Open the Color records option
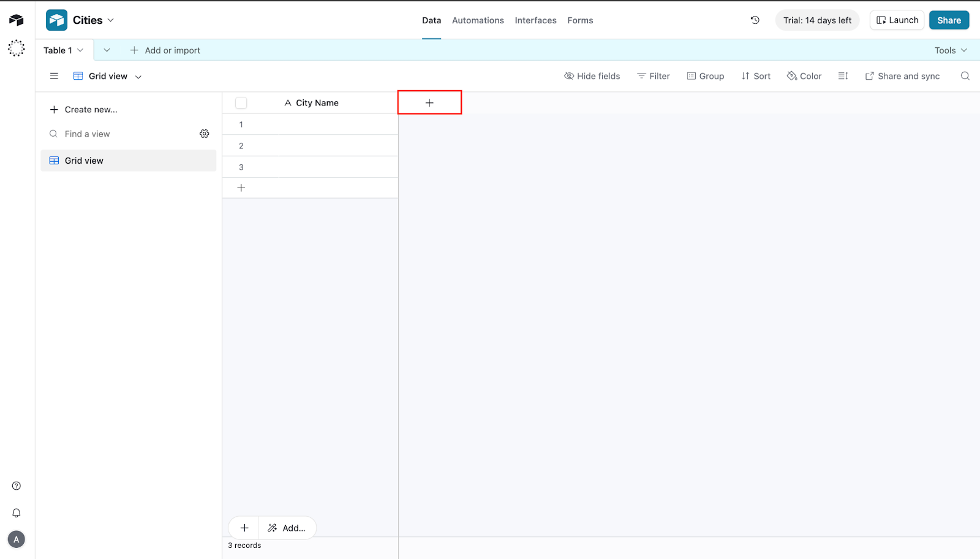980x559 pixels. (x=804, y=76)
